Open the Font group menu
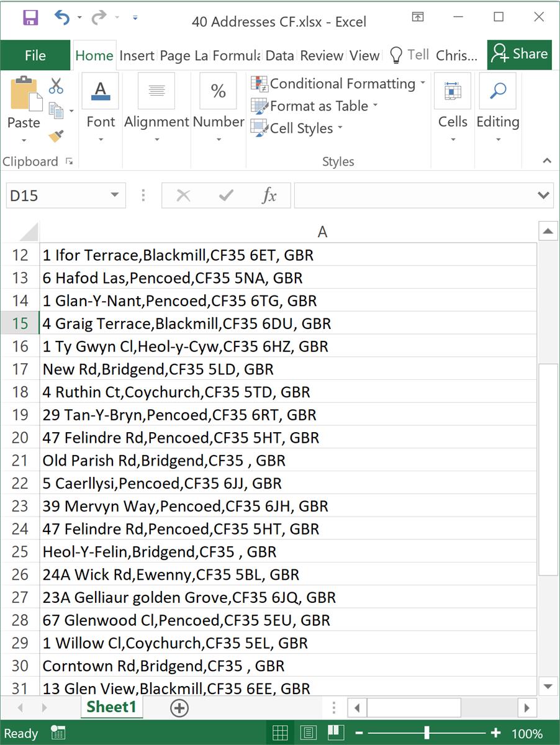The width and height of the screenshot is (560, 745). point(101,109)
